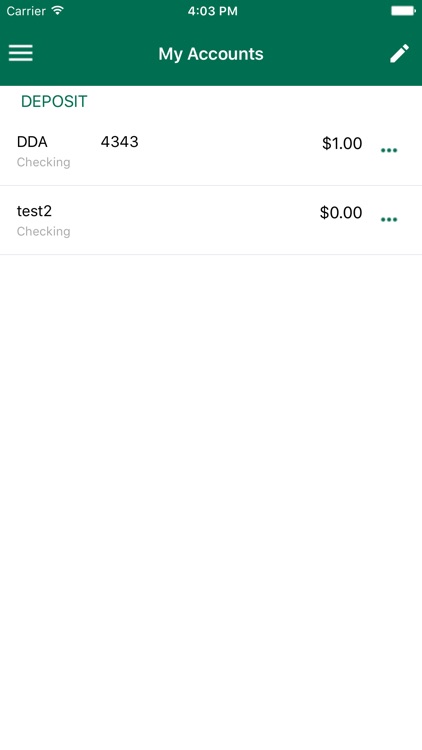
Task: Tap the 4:03 PM clock
Action: [212, 11]
